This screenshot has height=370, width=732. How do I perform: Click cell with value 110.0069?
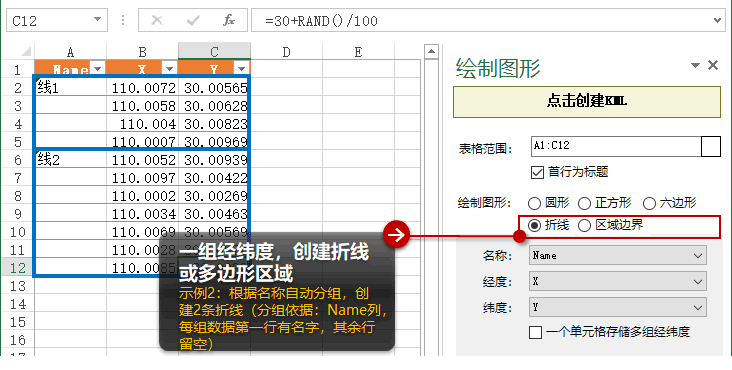click(x=142, y=232)
